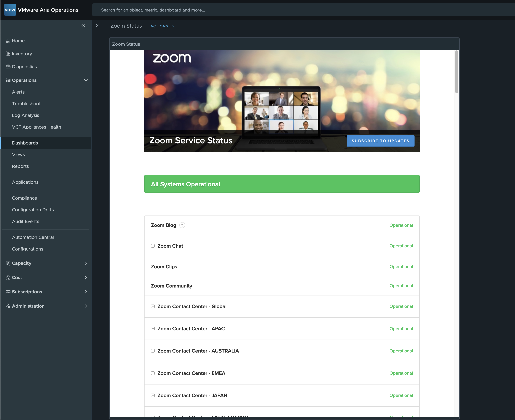Screen dimensions: 515x420
Task: Collapse the Operations menu section
Action: point(86,80)
